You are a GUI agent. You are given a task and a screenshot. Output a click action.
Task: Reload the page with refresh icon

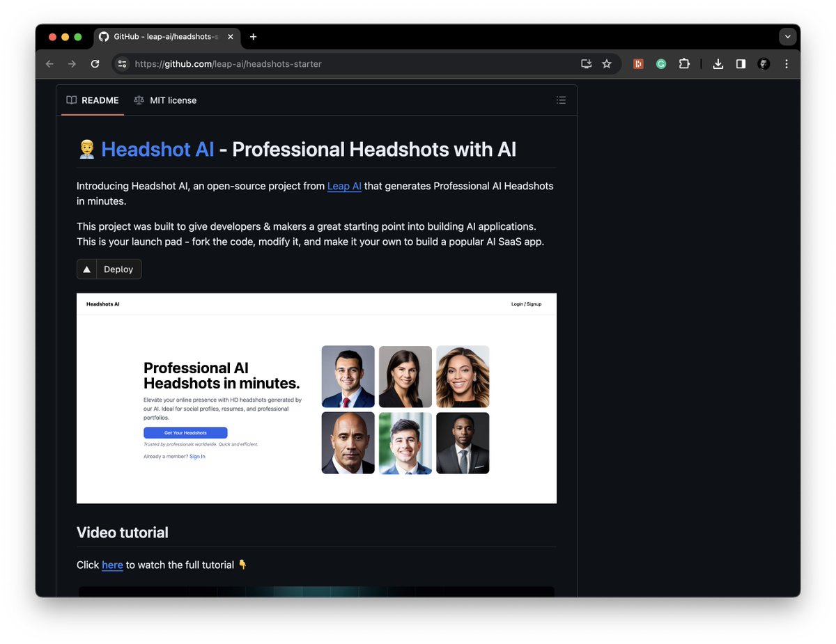click(95, 64)
